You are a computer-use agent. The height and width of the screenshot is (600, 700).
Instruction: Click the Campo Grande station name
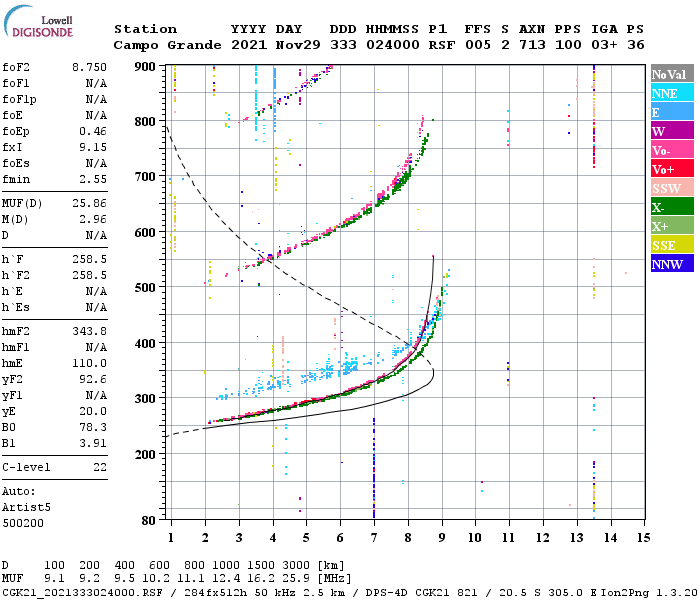[167, 45]
